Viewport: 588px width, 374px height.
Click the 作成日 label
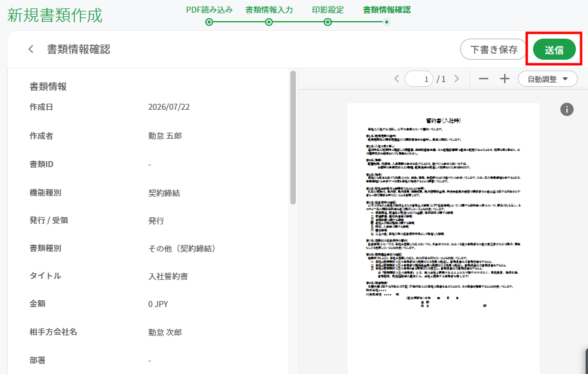coord(41,107)
